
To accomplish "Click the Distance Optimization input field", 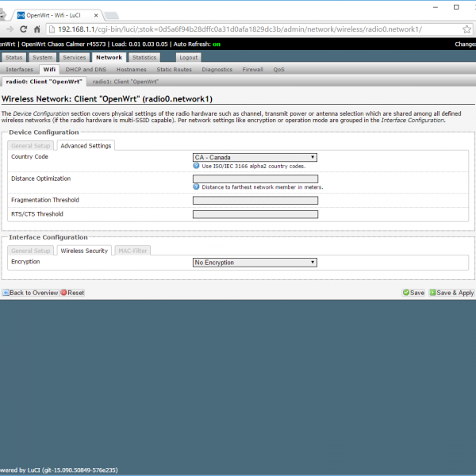I will [x=255, y=178].
